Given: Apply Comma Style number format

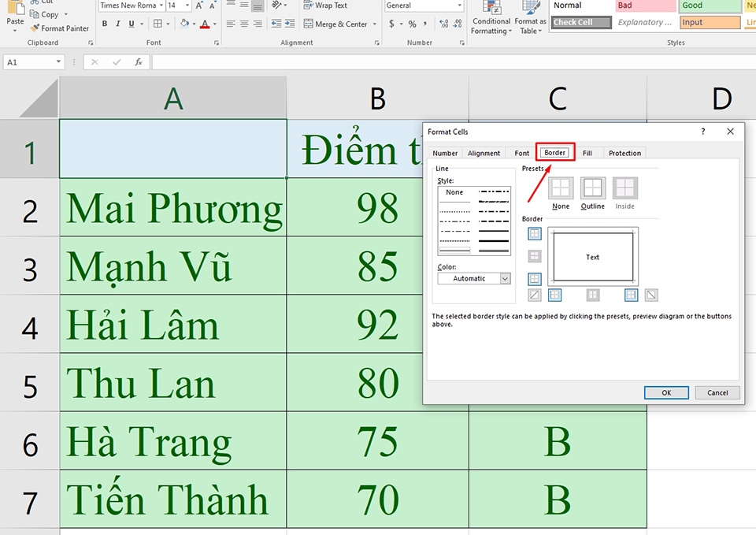Looking at the screenshot, I should [425, 23].
